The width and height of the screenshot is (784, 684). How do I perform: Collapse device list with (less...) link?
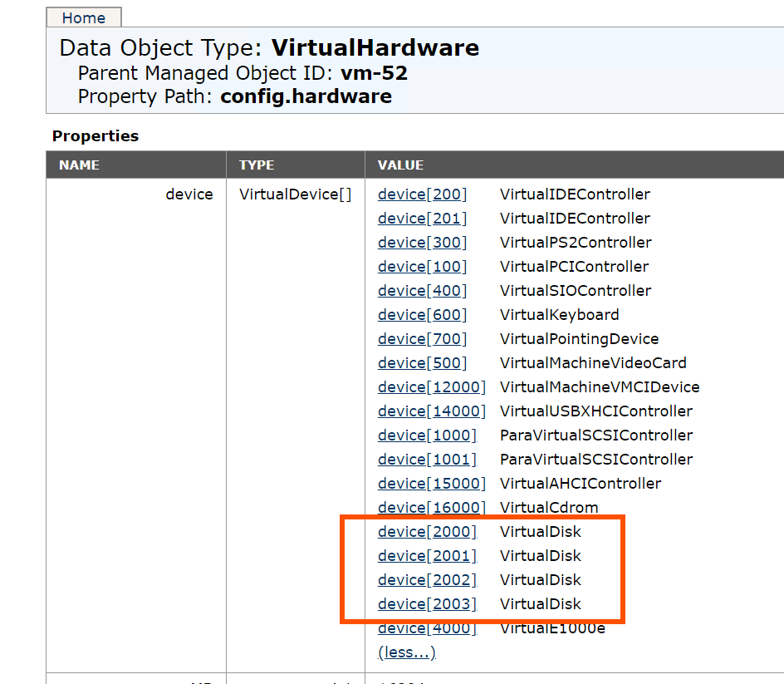(407, 652)
